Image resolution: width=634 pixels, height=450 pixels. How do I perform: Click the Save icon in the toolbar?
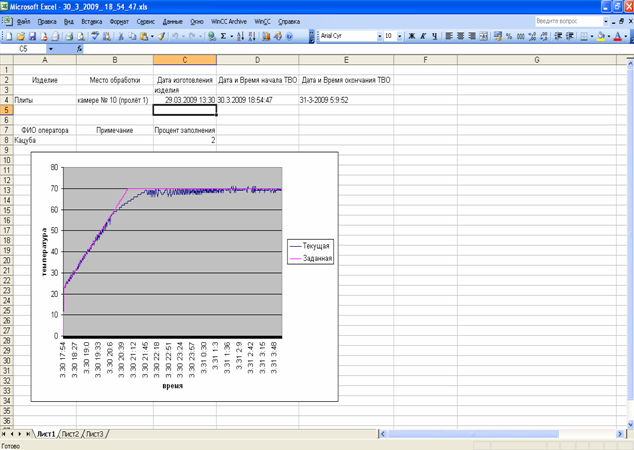(x=31, y=36)
